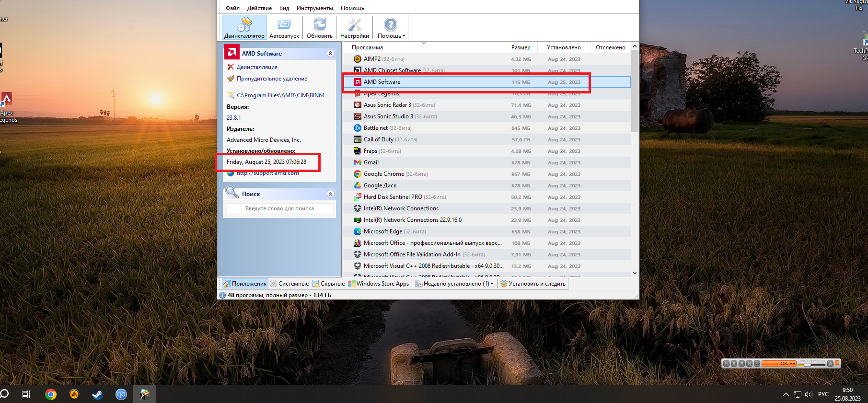Open the Автозапуск toolbar tool
The height and width of the screenshot is (403, 868).
coord(284,28)
